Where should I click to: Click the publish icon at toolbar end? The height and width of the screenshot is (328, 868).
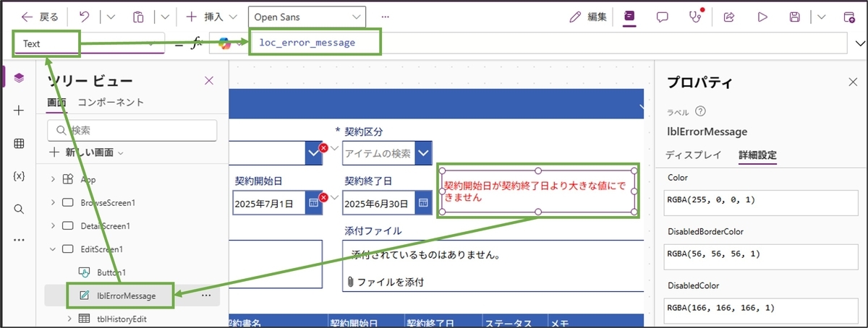pos(849,16)
